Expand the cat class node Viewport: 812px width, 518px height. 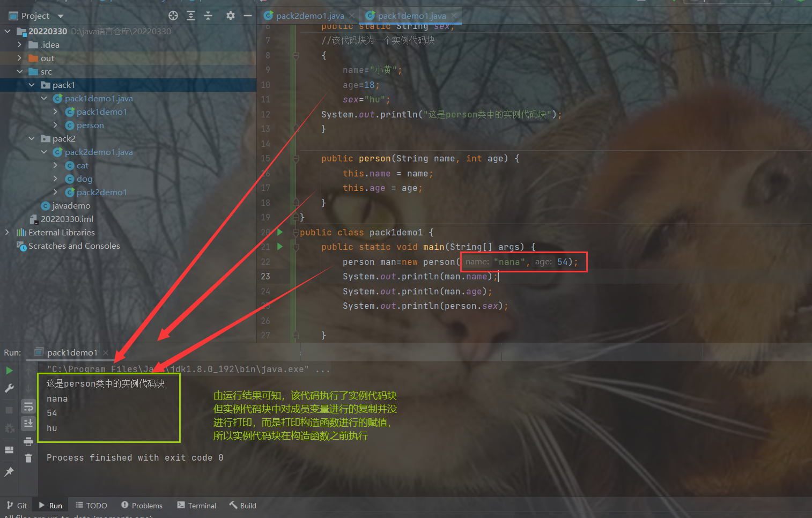(x=55, y=166)
